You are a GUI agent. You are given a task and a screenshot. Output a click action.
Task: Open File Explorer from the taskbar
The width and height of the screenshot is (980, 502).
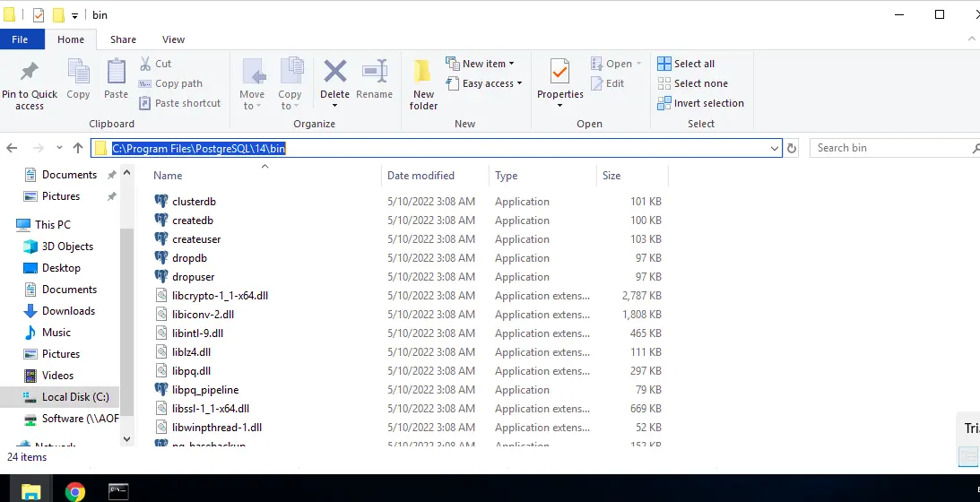point(30,492)
